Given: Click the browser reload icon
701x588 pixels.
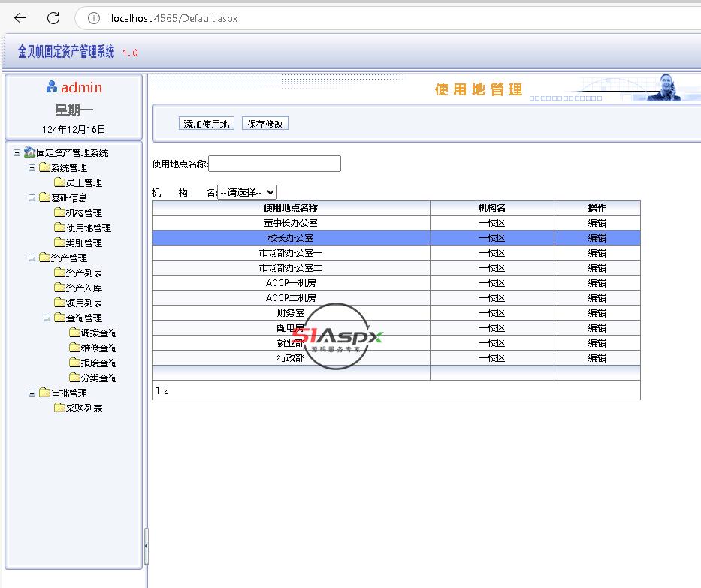Looking at the screenshot, I should (53, 18).
